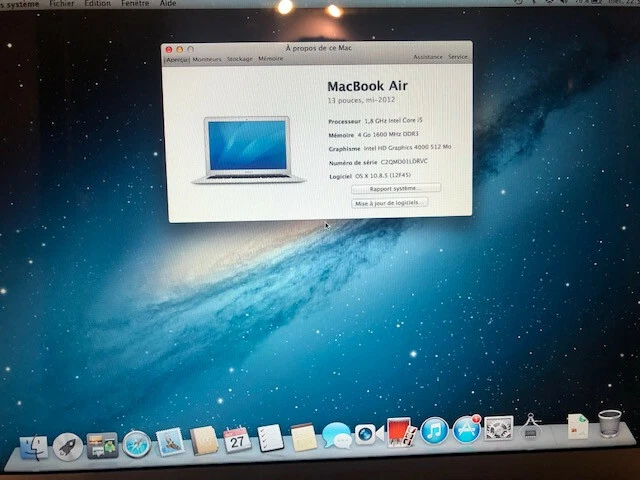Switch to the Moniteurs tab
The height and width of the screenshot is (480, 640).
click(207, 60)
